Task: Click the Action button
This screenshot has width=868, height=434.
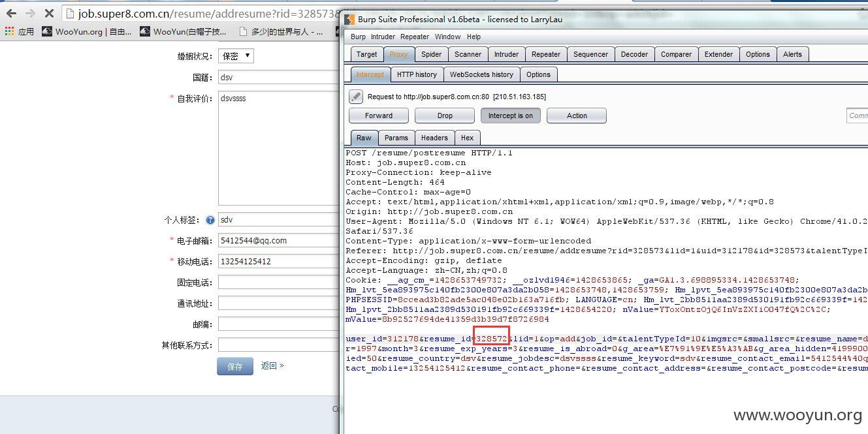Action: (577, 116)
